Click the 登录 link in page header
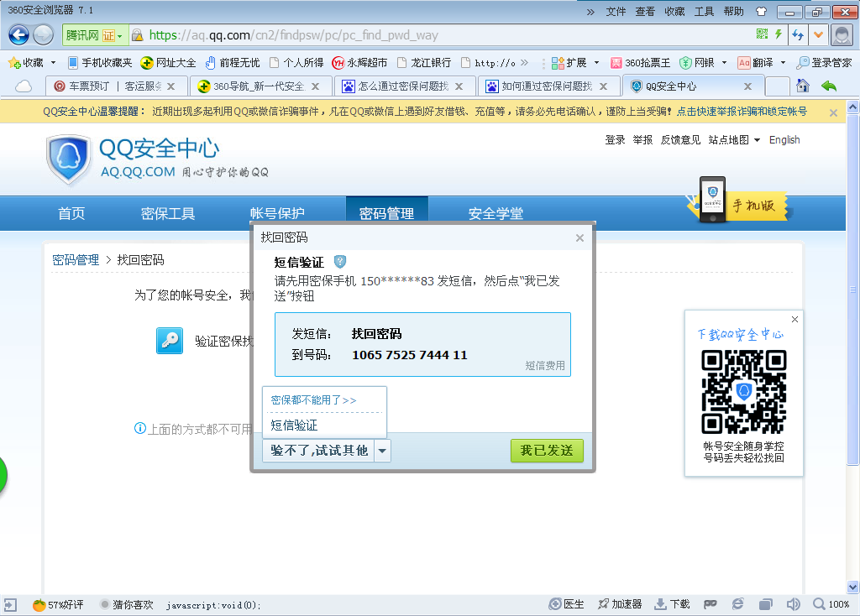Screen dimensions: 860x616 pyautogui.click(x=615, y=140)
